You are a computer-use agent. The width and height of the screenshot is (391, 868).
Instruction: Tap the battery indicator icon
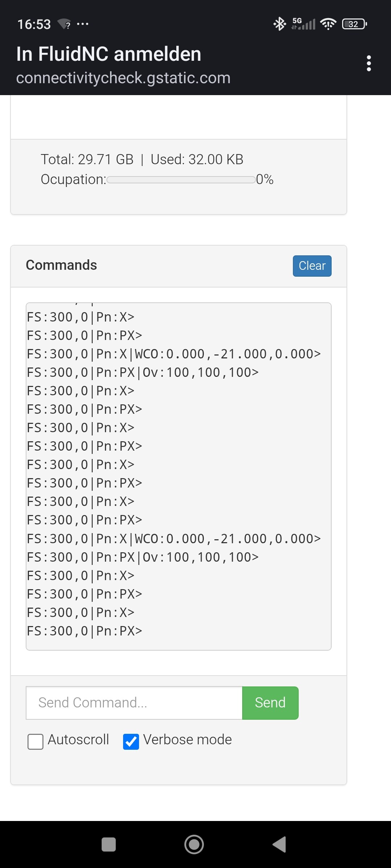pos(354,24)
